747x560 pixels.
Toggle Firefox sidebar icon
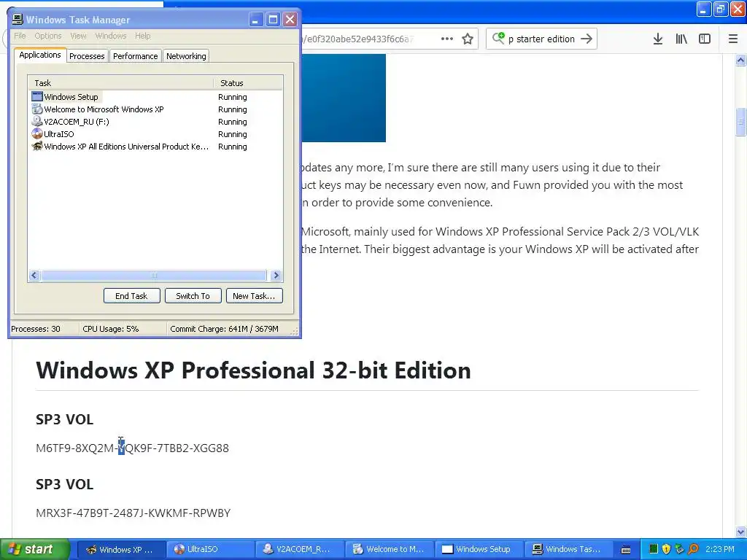[705, 39]
